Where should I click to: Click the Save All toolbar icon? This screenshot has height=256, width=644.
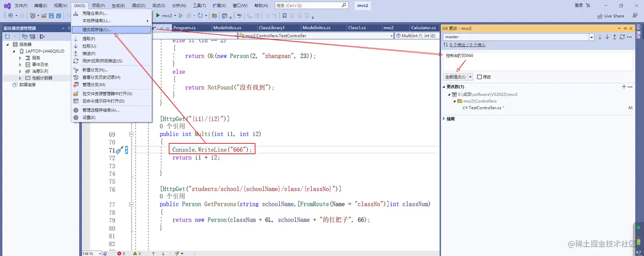pos(58,16)
